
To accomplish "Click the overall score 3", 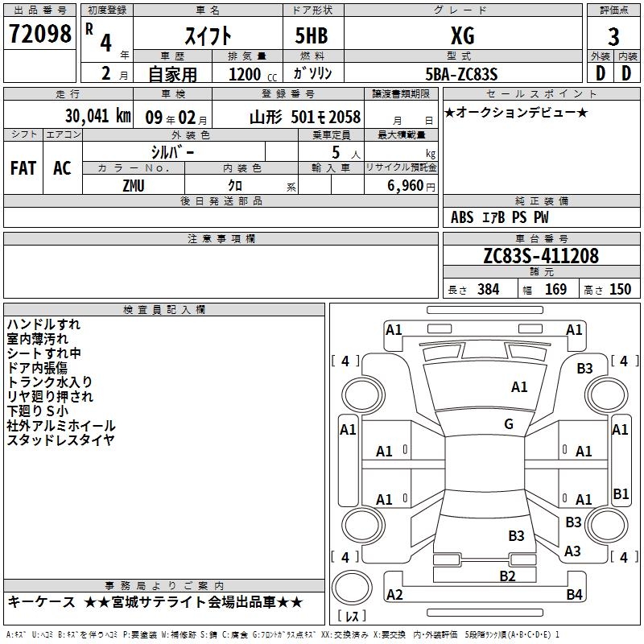I will [x=613, y=36].
